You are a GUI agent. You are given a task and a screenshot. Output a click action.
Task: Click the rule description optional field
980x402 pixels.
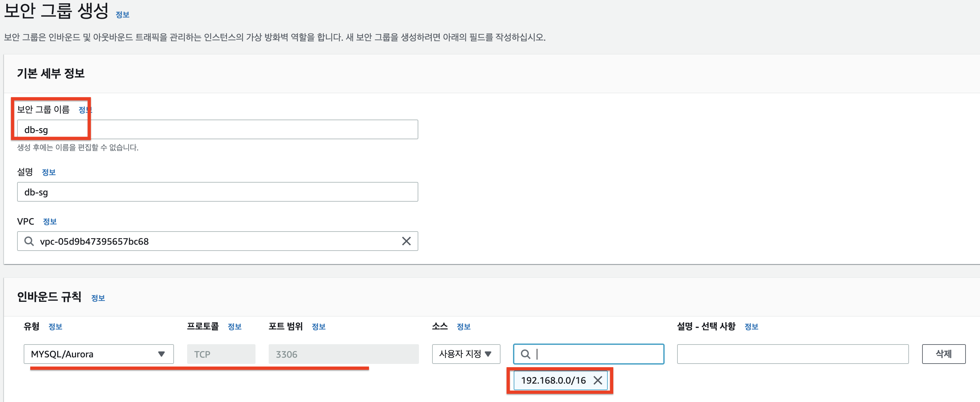793,354
